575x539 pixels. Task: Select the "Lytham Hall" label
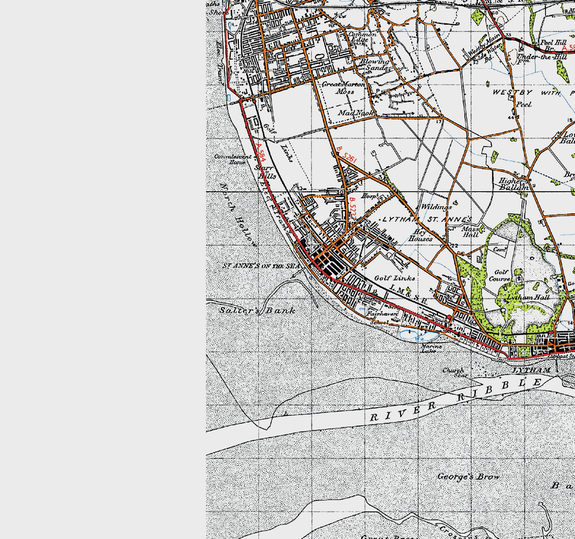tap(528, 297)
